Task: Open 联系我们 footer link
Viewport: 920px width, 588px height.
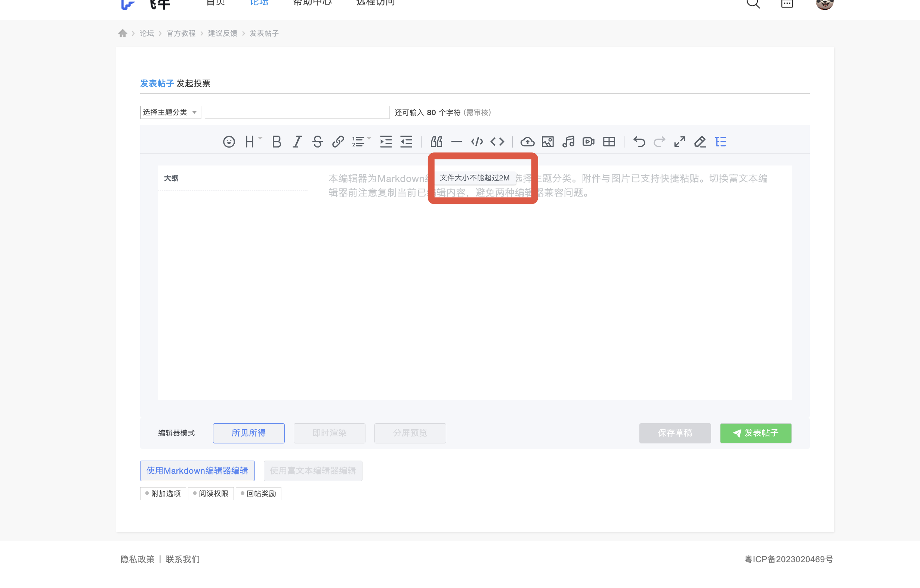Action: (183, 559)
